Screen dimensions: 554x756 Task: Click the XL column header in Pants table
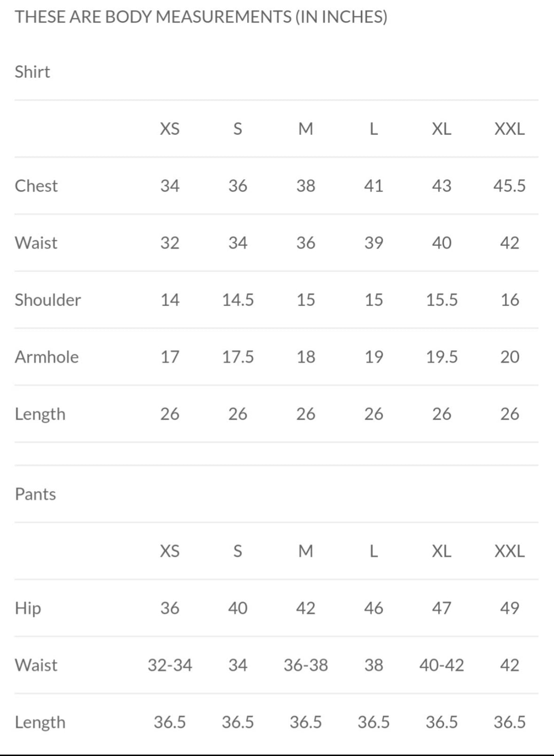441,551
